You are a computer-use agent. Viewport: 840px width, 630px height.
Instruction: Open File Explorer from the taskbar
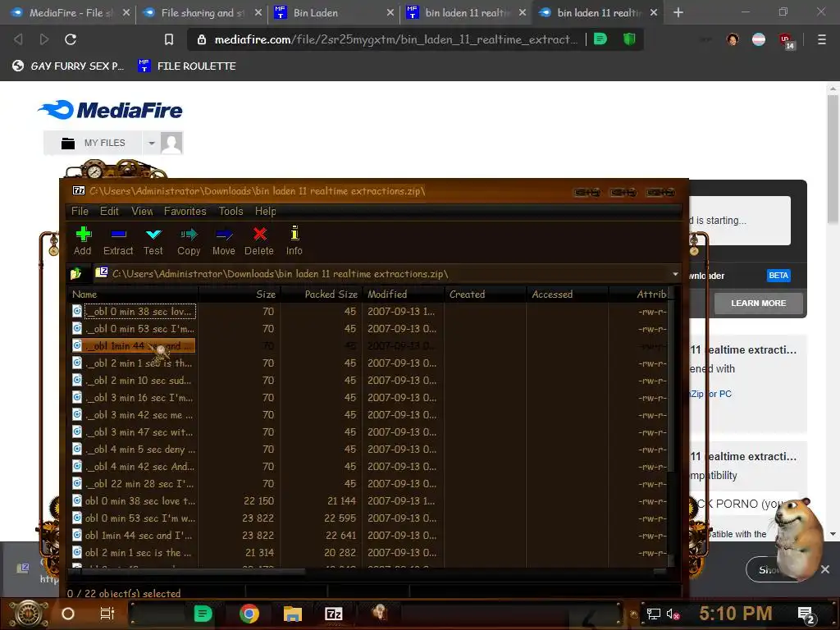[x=293, y=614]
